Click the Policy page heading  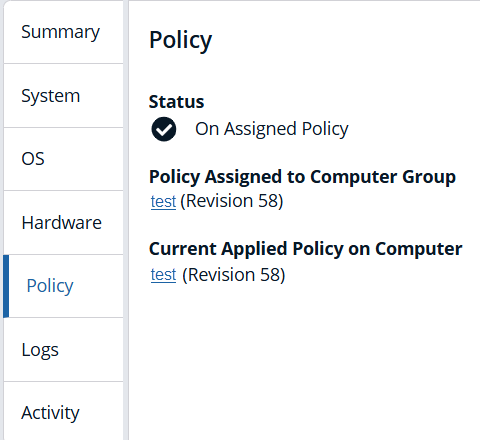tap(180, 40)
